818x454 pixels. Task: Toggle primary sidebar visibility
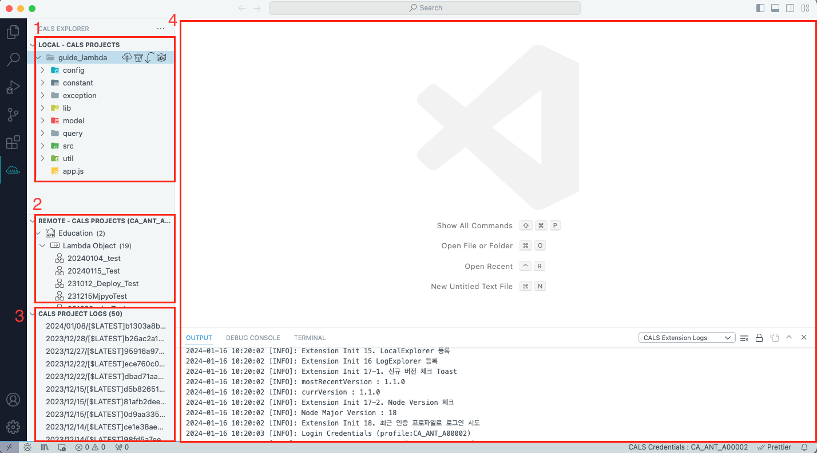pyautogui.click(x=761, y=8)
